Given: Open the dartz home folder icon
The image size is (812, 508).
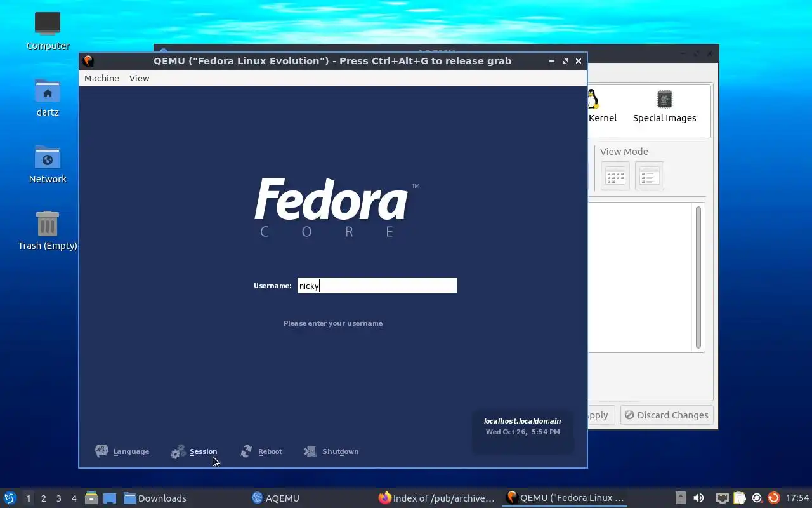Looking at the screenshot, I should click(48, 91).
